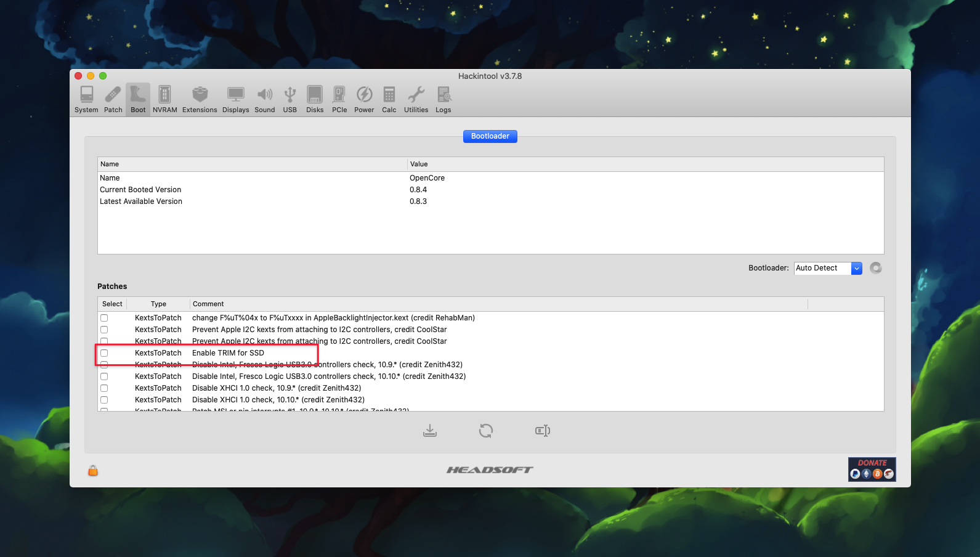Go to the USB section
The height and width of the screenshot is (557, 980).
[290, 99]
